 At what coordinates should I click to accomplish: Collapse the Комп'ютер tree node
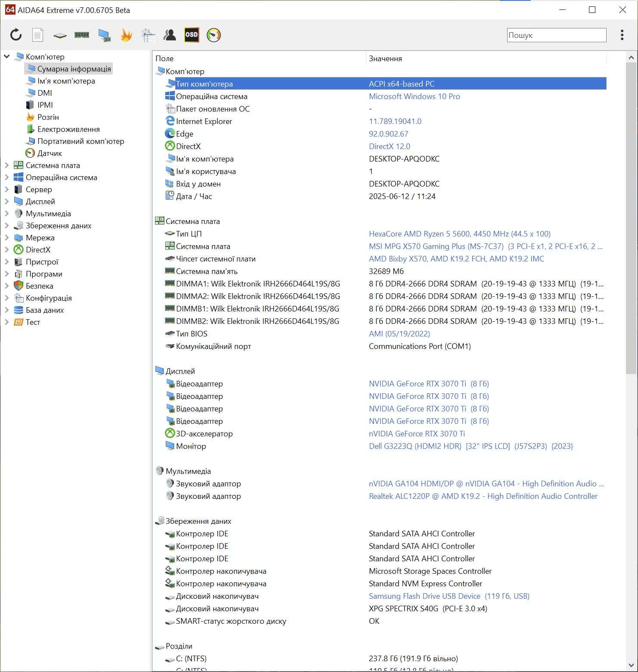(6, 56)
